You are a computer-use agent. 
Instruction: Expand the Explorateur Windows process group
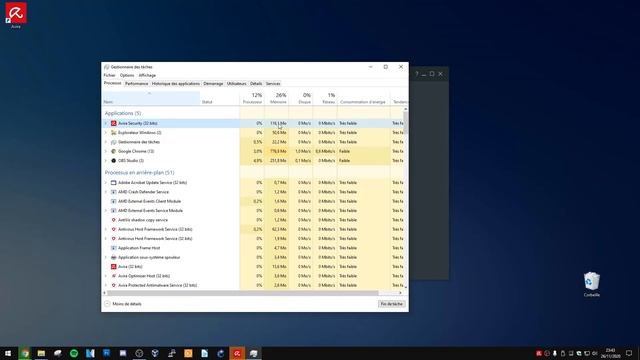coord(106,133)
